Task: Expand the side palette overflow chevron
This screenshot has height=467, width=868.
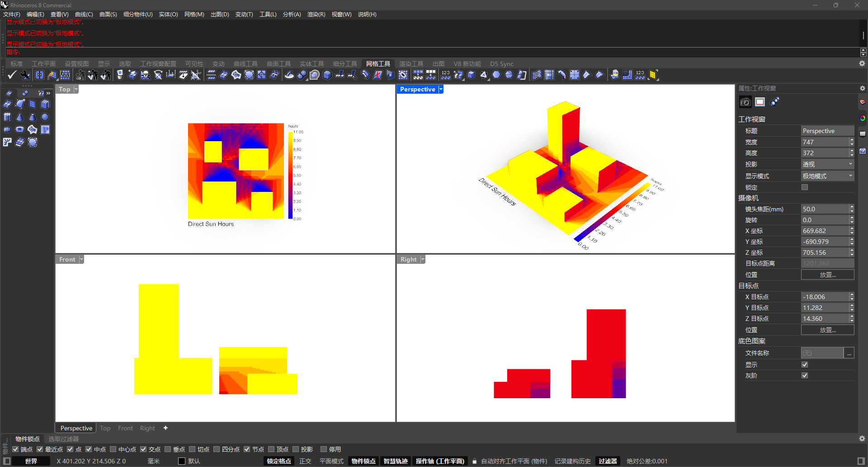Action: point(48,93)
